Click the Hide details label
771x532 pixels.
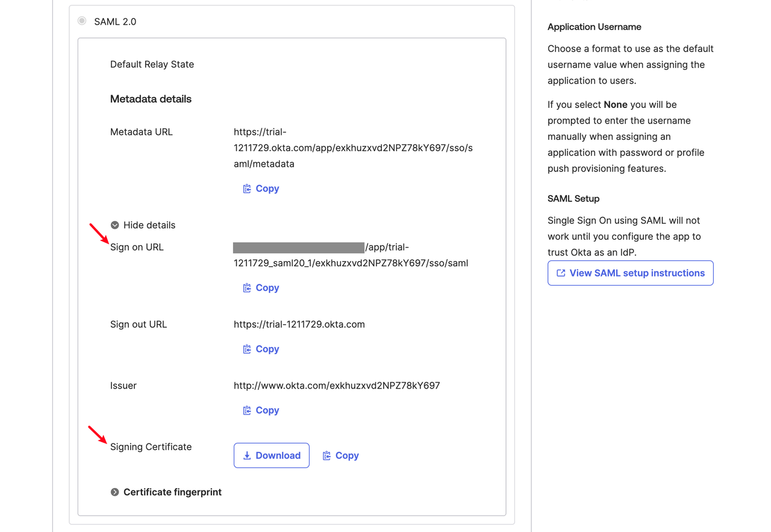pos(149,225)
